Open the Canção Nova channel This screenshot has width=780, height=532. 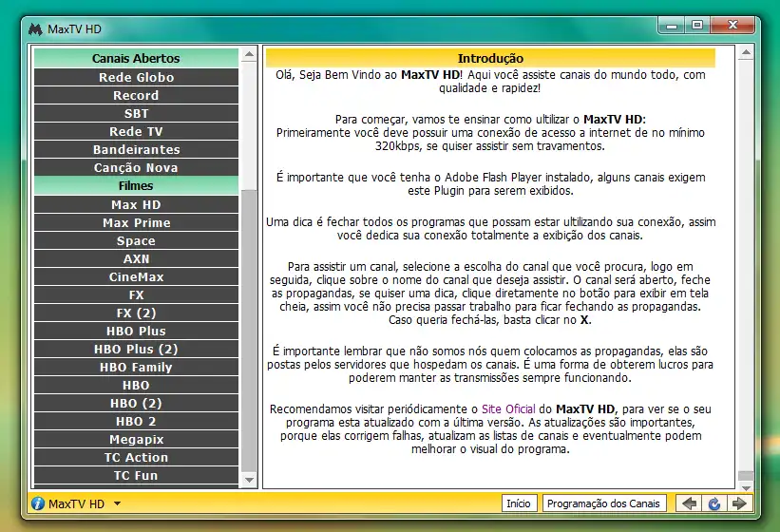[x=136, y=167]
